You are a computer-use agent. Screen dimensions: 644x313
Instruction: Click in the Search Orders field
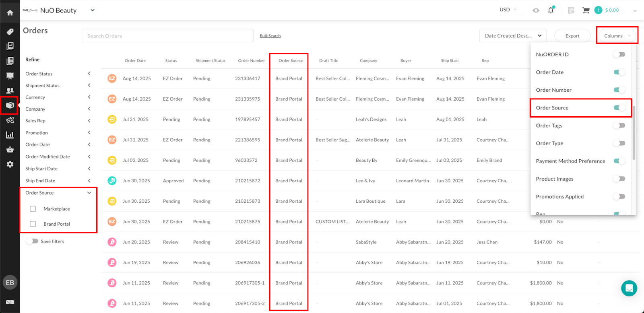coord(167,36)
